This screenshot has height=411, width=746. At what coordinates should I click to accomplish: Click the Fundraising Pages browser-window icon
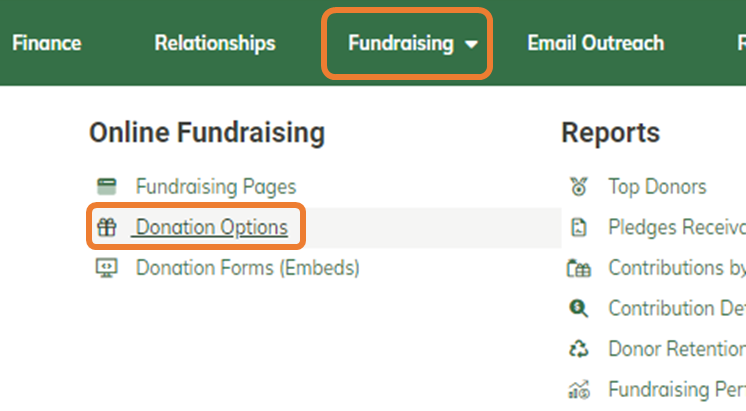pos(107,186)
